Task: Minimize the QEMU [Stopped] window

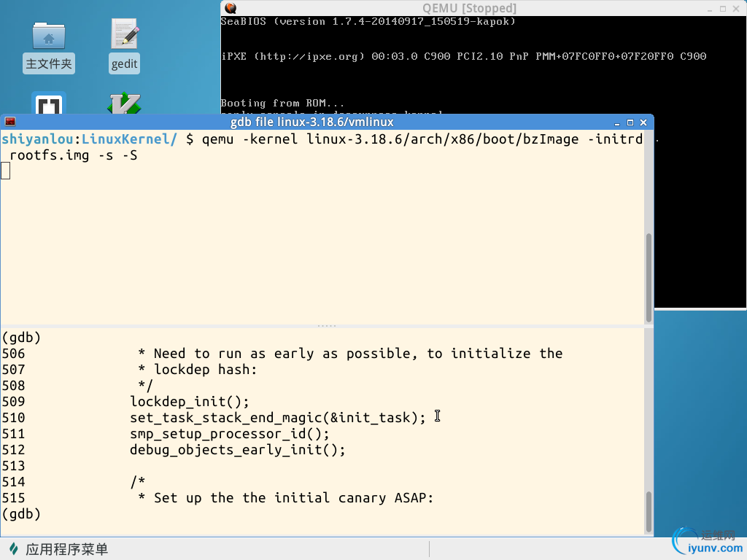Action: pyautogui.click(x=710, y=9)
